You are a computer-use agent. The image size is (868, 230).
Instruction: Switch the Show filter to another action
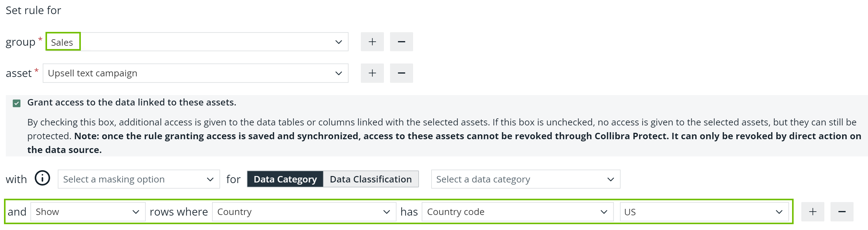pos(88,212)
